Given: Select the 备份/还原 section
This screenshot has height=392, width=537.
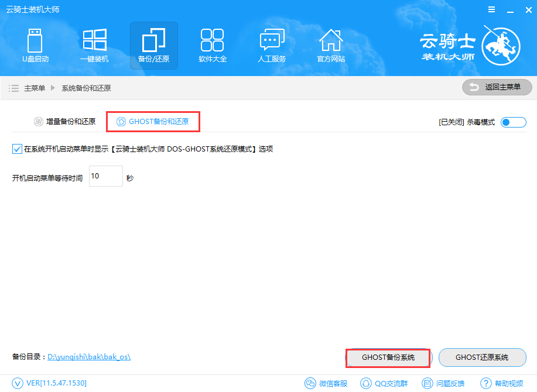Looking at the screenshot, I should [x=154, y=46].
